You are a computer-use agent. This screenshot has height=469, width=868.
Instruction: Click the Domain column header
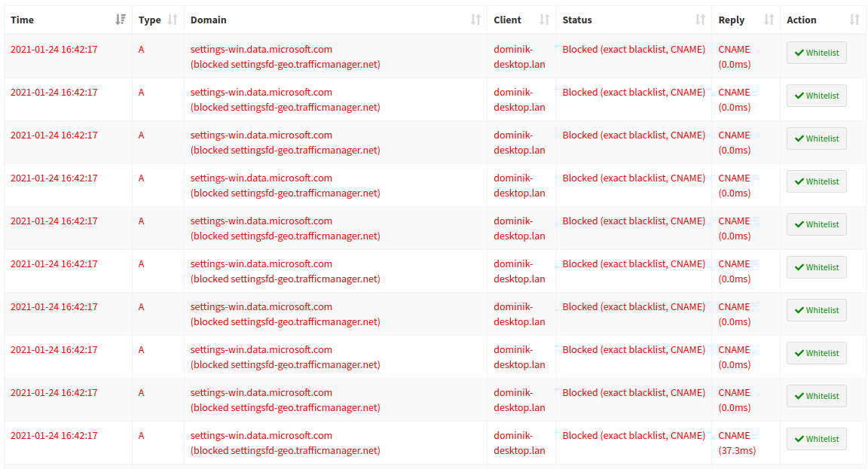click(x=208, y=20)
